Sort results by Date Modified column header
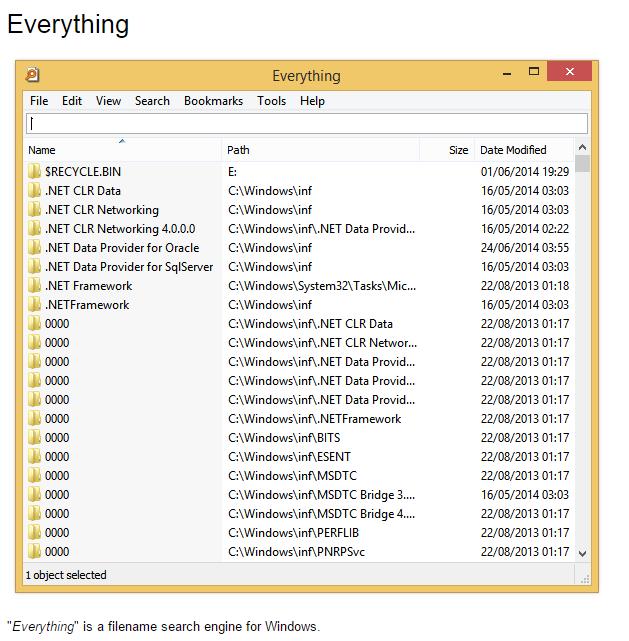 click(x=524, y=150)
